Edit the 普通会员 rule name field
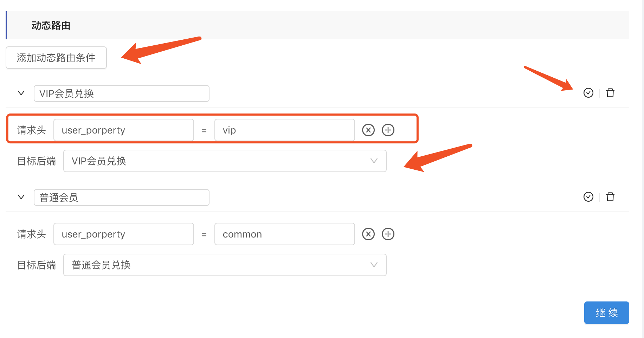The width and height of the screenshot is (644, 338). coord(121,197)
